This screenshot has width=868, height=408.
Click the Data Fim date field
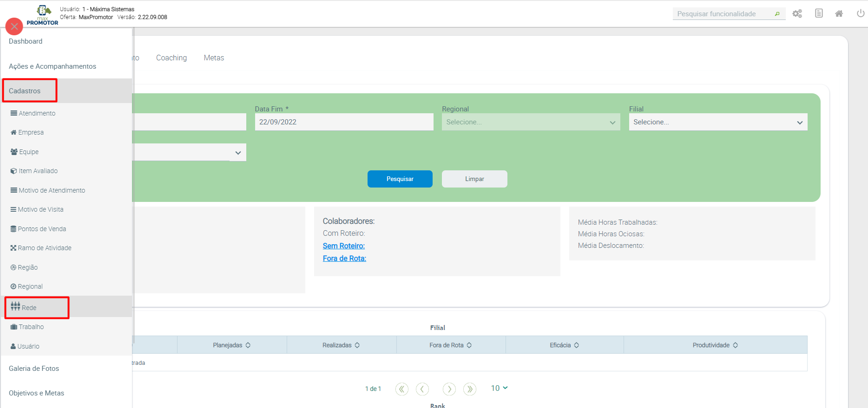pyautogui.click(x=344, y=122)
